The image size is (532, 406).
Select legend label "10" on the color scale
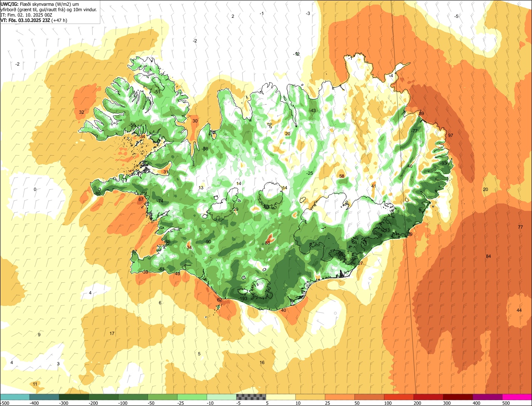[x=298, y=403]
